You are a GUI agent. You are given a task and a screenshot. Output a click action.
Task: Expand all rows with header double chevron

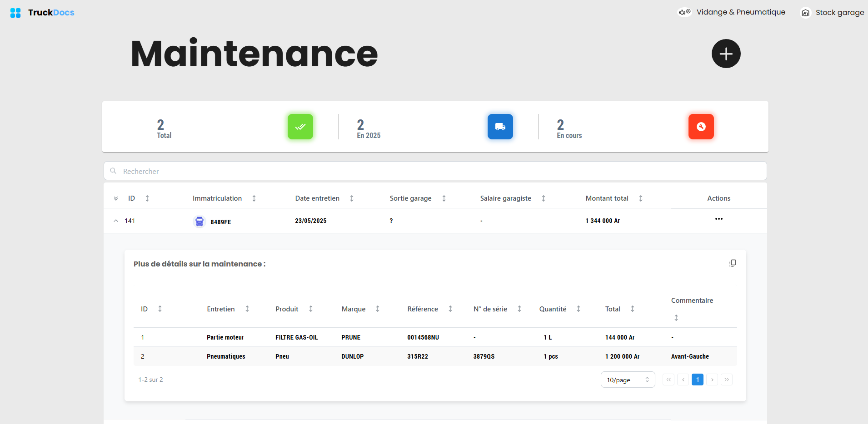[116, 198]
